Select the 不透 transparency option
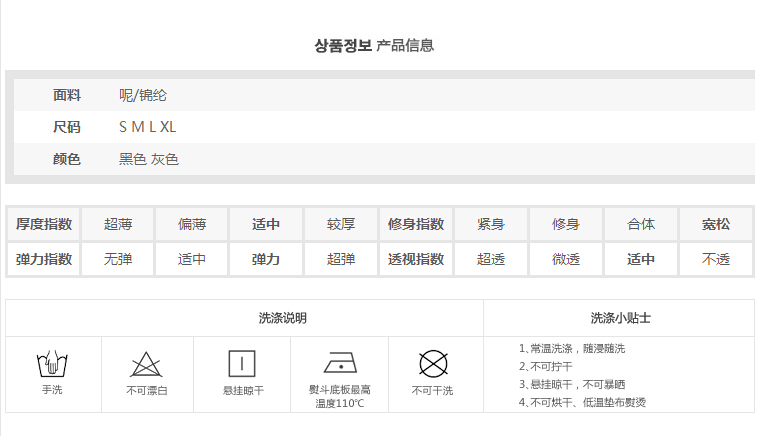This screenshot has height=436, width=760. [x=716, y=259]
